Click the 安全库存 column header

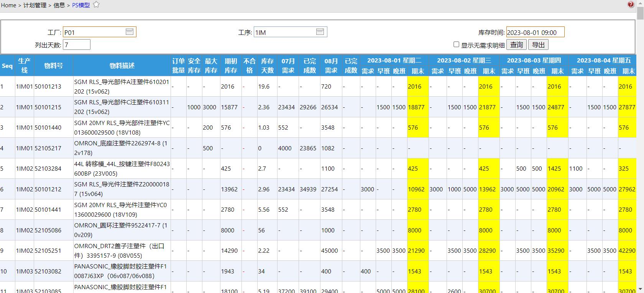coord(194,66)
